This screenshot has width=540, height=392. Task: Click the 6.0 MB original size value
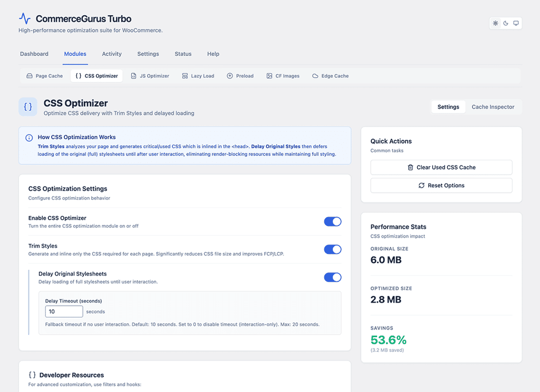(x=386, y=260)
